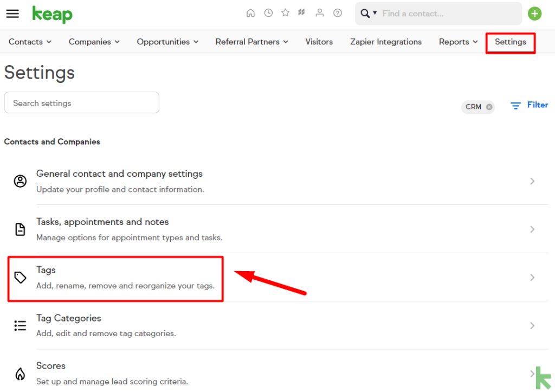Click the tag icon
Image resolution: width=555 pixels, height=392 pixels.
point(20,277)
